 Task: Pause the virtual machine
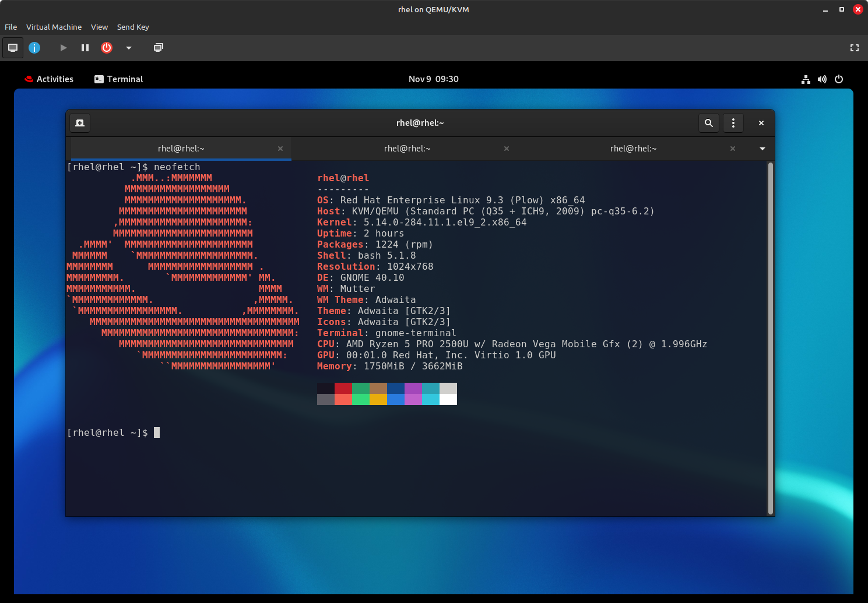(x=85, y=48)
